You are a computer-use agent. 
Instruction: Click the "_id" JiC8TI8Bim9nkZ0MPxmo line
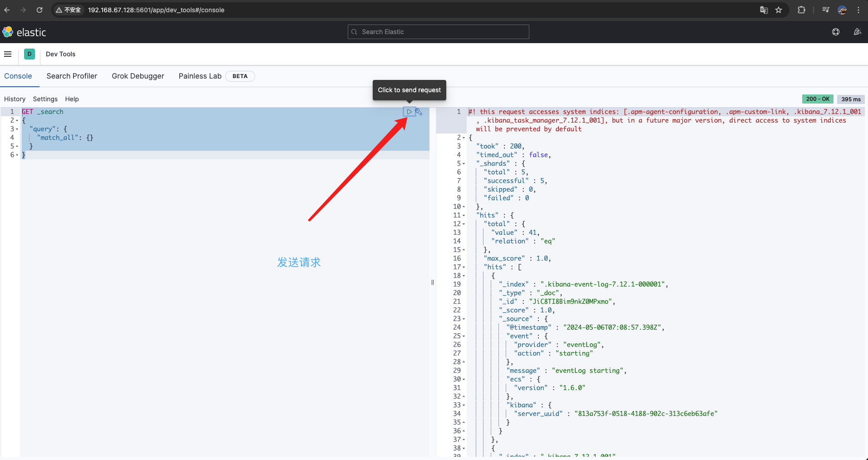point(557,302)
